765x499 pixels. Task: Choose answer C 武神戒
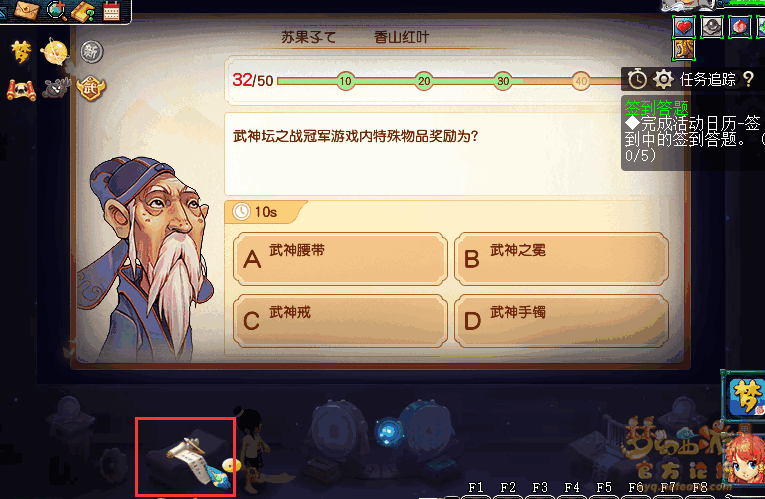click(340, 320)
